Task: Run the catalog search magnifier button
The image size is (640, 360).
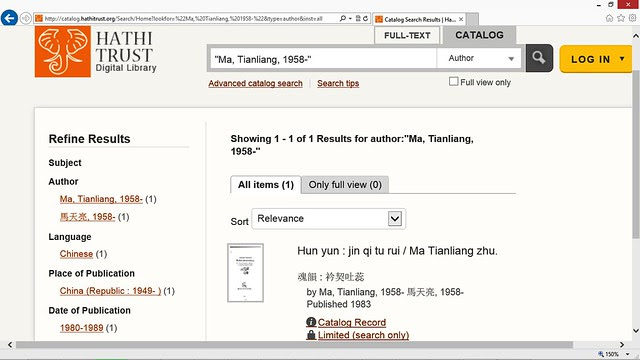Action: (x=539, y=58)
